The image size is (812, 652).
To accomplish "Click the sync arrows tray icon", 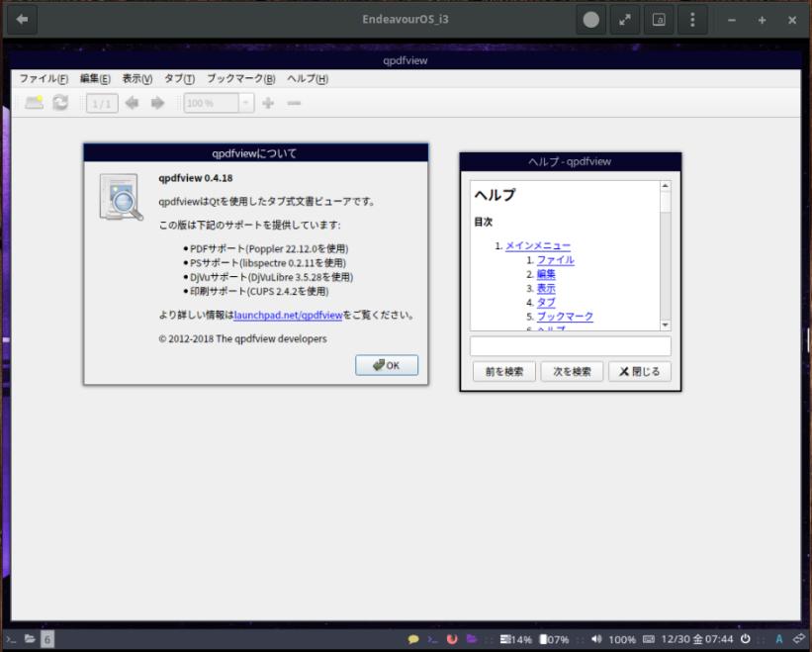I will (x=798, y=639).
